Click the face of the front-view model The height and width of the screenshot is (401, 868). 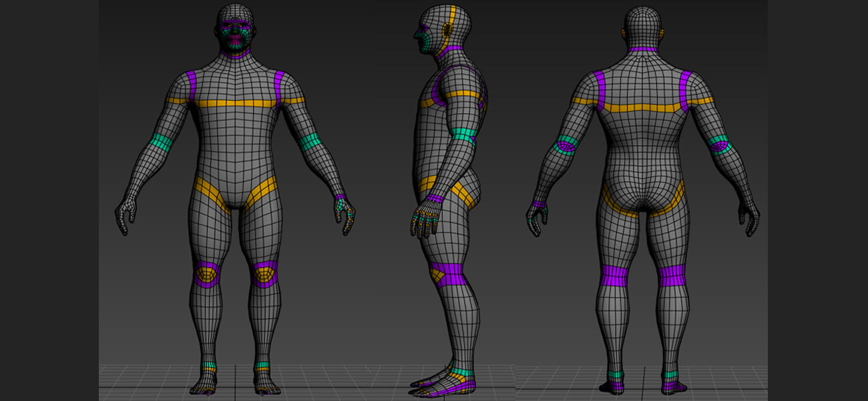(x=236, y=35)
